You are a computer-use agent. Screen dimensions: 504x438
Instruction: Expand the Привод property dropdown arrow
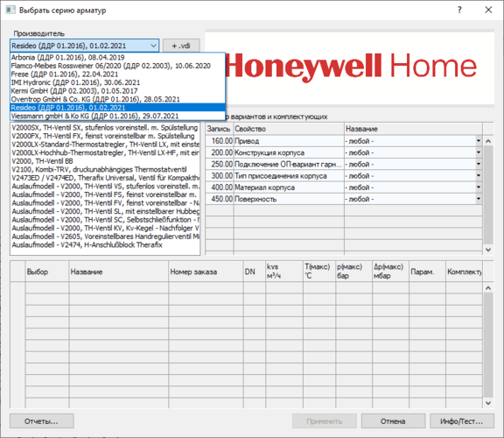coord(479,141)
